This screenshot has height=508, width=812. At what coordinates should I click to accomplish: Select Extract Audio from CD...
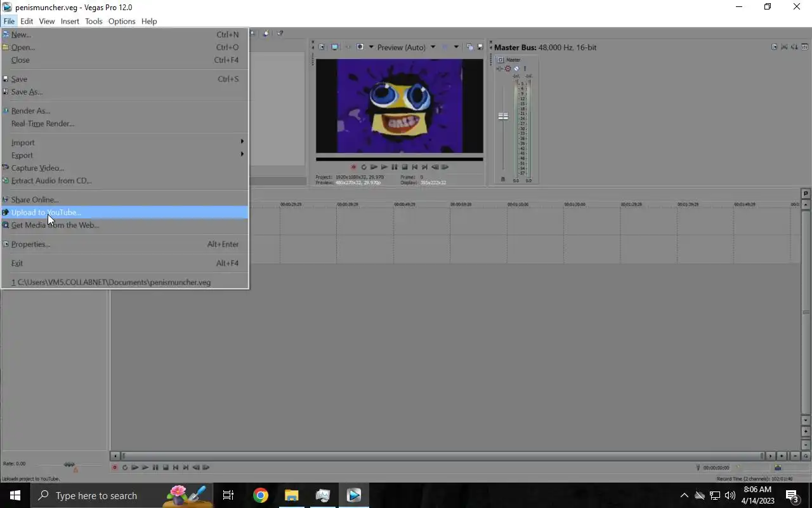124,180
